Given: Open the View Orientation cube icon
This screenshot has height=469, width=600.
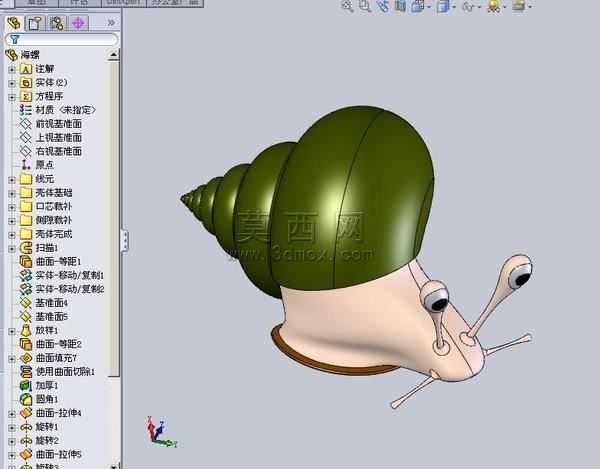Looking at the screenshot, I should [418, 6].
